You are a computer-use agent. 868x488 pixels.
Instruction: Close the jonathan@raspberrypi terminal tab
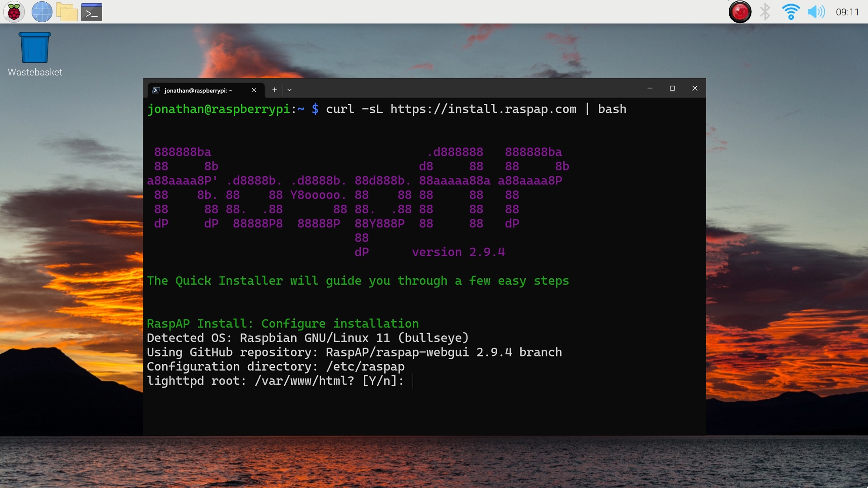tap(254, 90)
